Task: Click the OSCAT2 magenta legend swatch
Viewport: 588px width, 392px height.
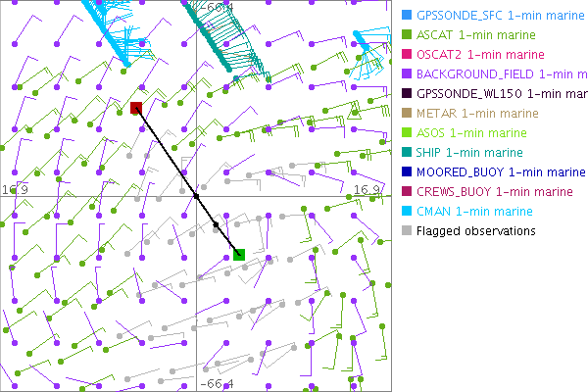Action: tap(406, 54)
